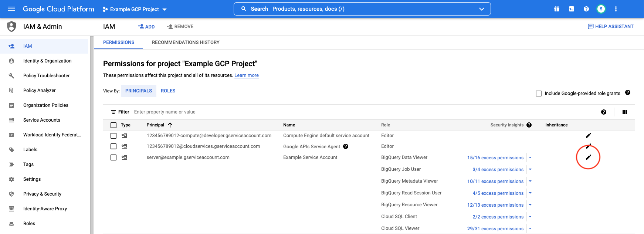Toggle the select-all checkbox in table header
644x234 pixels.
(x=113, y=125)
